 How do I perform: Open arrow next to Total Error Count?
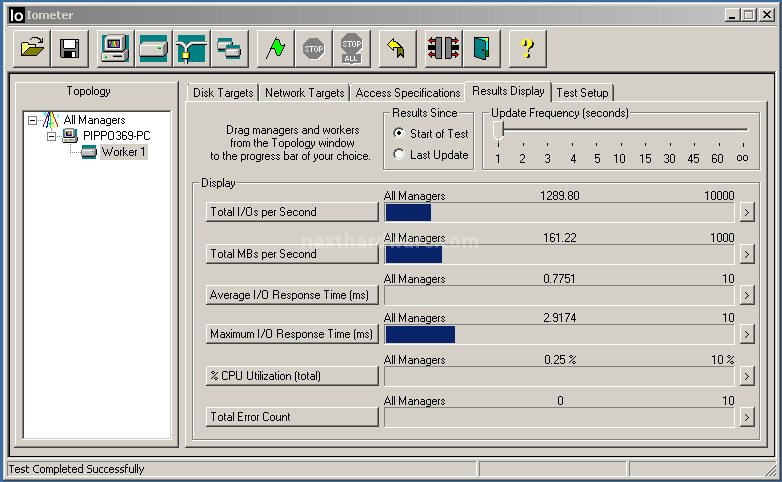pos(747,417)
